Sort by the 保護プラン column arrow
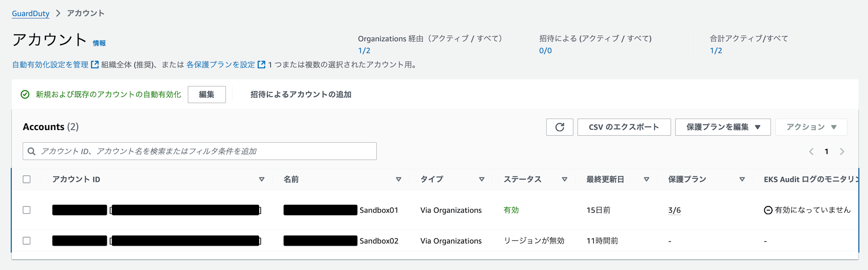 pos(742,179)
